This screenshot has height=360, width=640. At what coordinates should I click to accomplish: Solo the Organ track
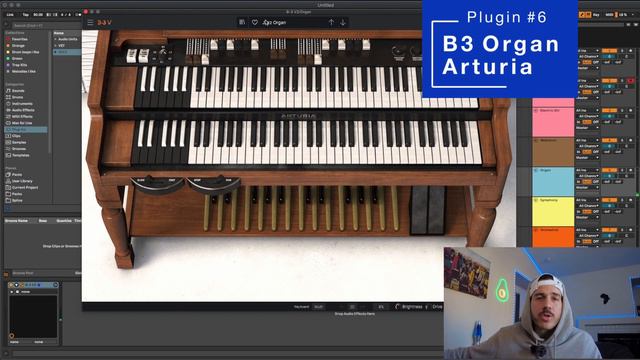(623, 170)
